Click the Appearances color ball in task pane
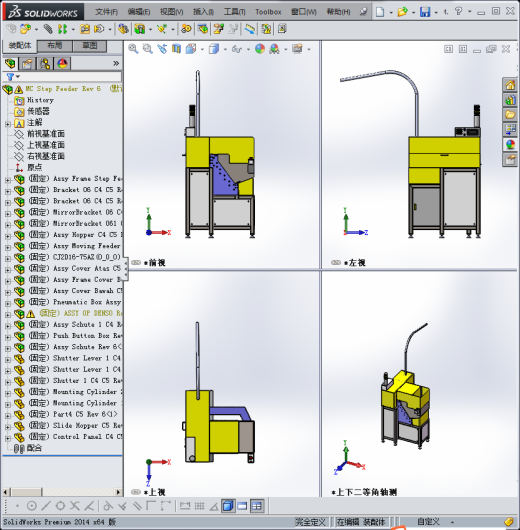 tap(510, 145)
